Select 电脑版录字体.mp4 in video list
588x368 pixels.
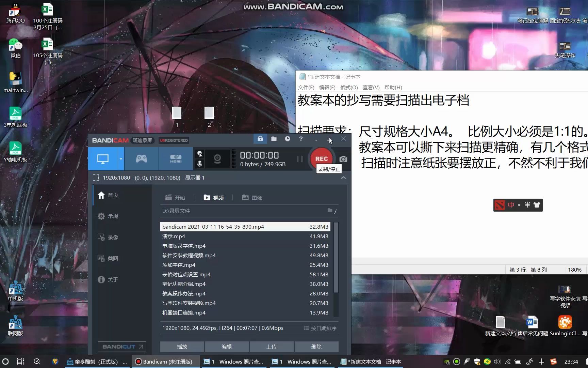(x=245, y=246)
